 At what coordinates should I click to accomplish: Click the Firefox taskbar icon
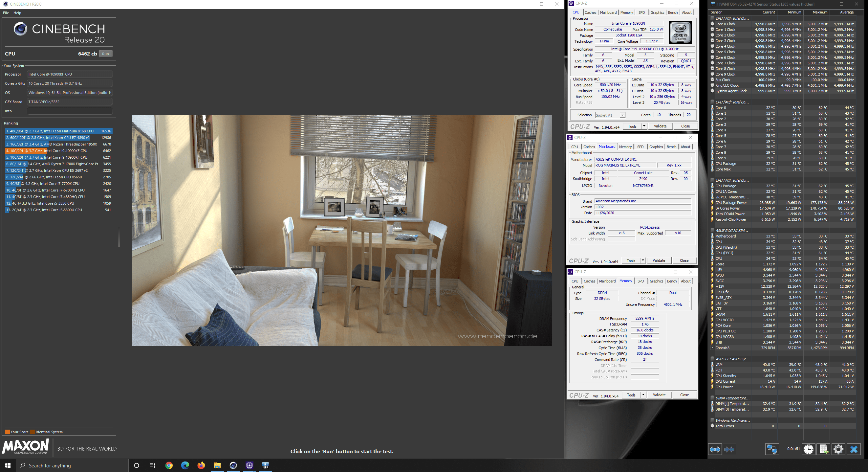(x=201, y=465)
